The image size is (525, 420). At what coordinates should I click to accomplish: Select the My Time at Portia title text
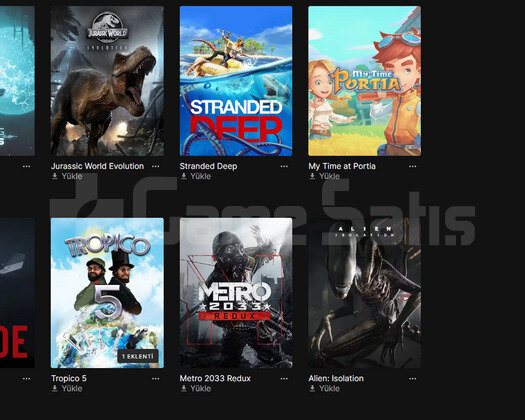click(342, 166)
